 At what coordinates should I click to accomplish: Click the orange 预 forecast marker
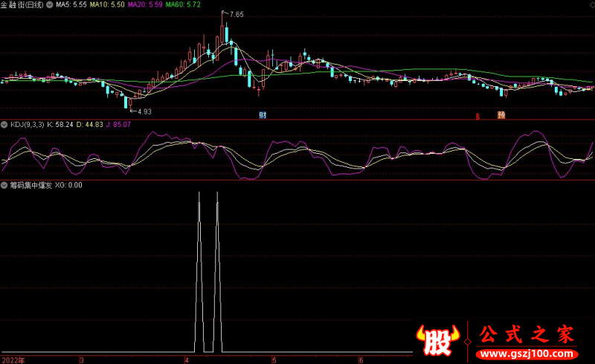click(501, 115)
